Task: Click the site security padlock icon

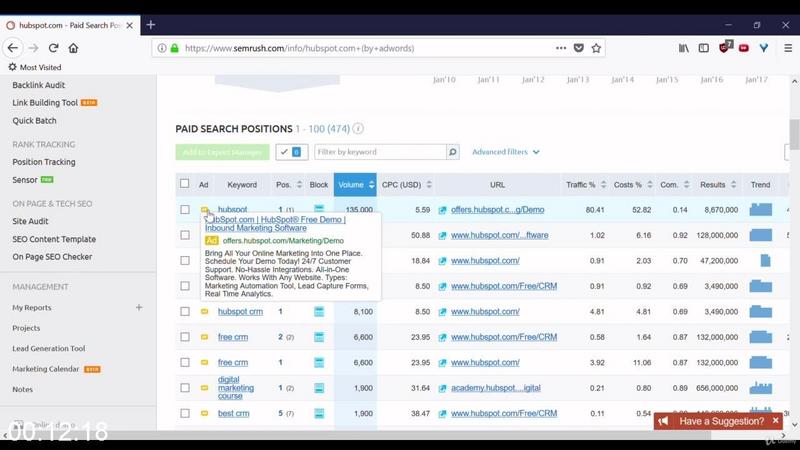Action: click(174, 48)
